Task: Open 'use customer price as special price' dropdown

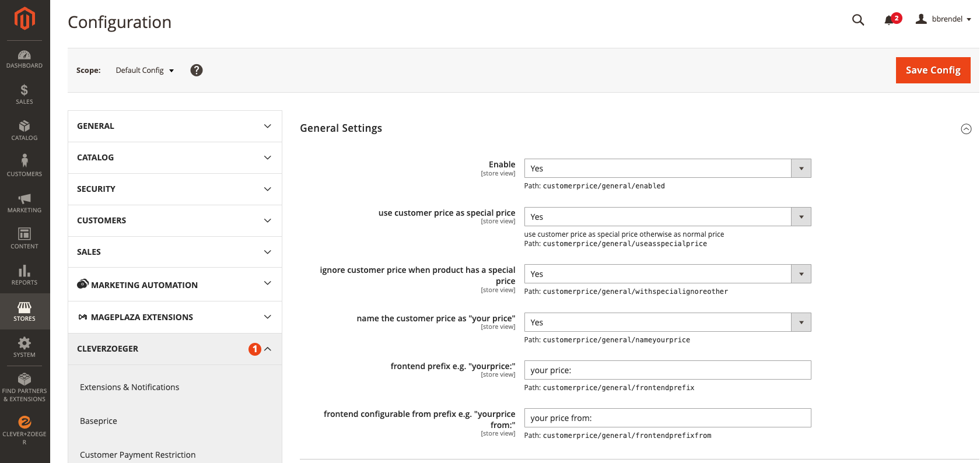Action: point(667,217)
